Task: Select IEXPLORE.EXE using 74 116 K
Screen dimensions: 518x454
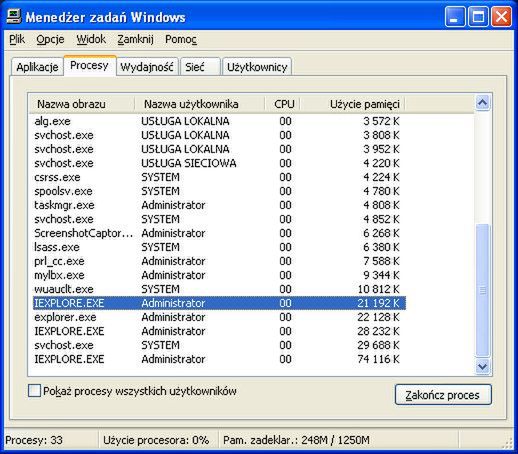Action: (x=219, y=359)
